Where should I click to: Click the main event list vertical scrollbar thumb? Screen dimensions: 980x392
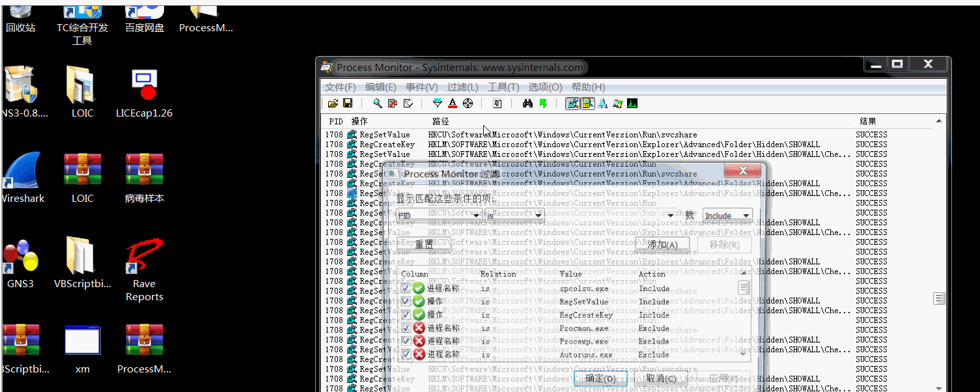[x=939, y=298]
